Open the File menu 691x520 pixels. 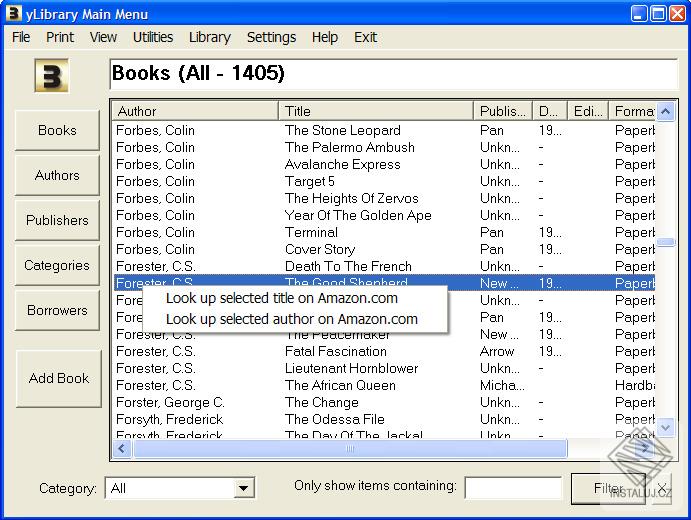[21, 37]
